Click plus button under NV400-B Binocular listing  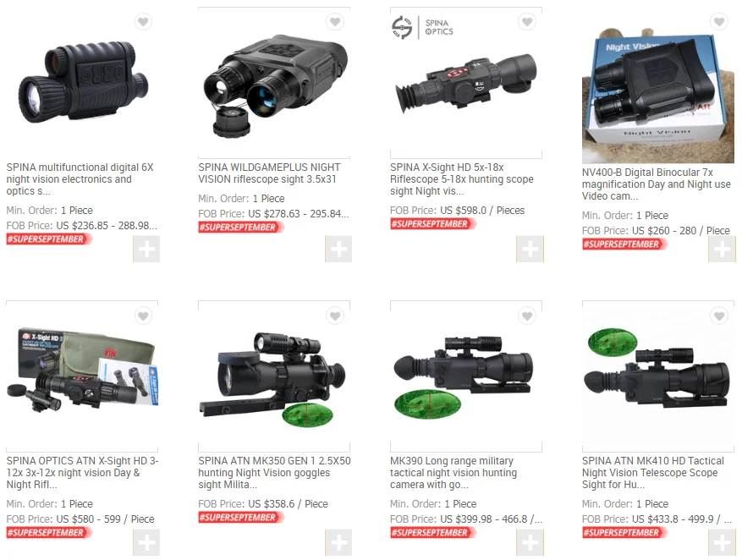tap(723, 249)
